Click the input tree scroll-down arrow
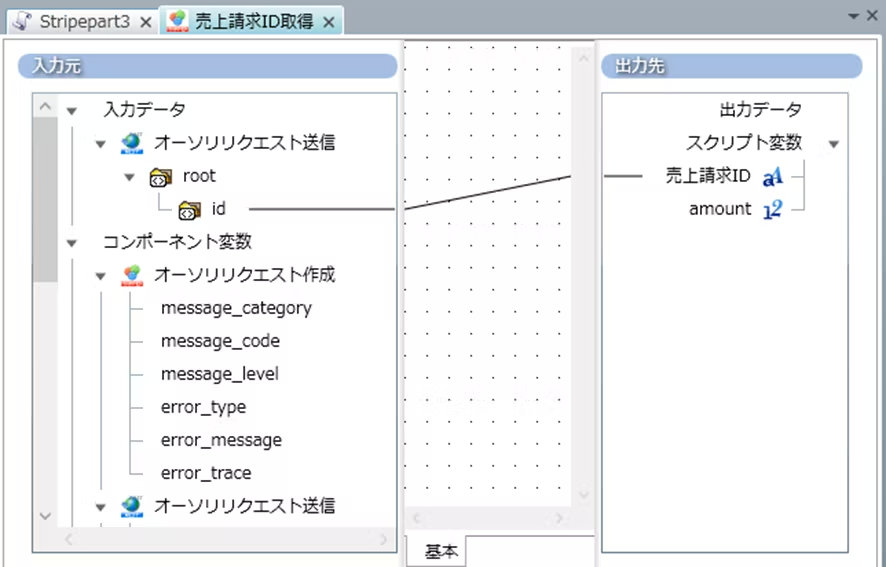 (45, 515)
